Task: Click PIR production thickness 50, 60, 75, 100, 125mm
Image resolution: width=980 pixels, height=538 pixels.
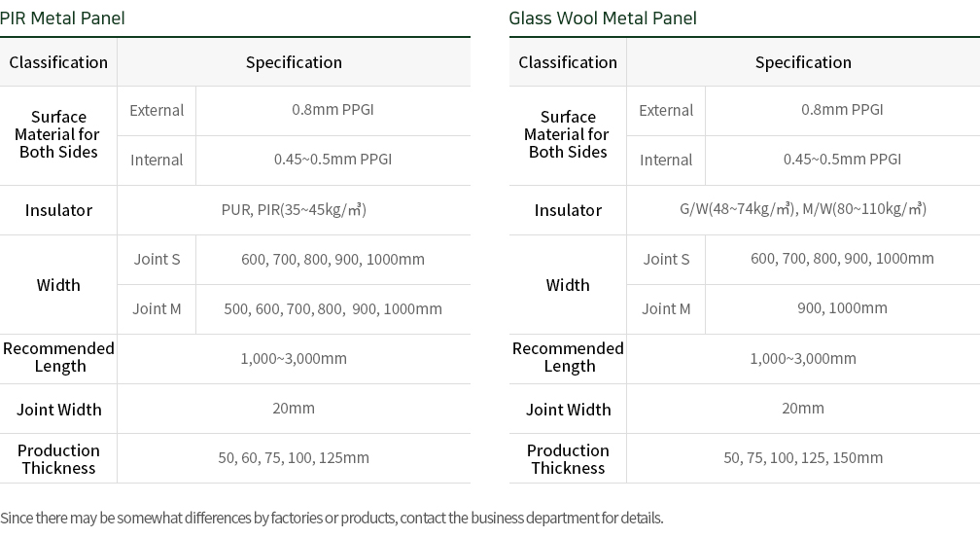Action: click(294, 458)
